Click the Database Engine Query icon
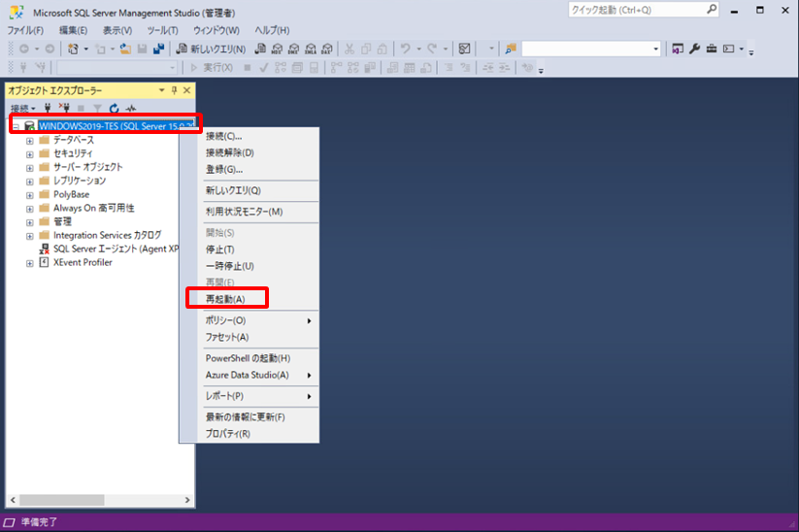Viewport: 799px width, 532px height. 260,49
